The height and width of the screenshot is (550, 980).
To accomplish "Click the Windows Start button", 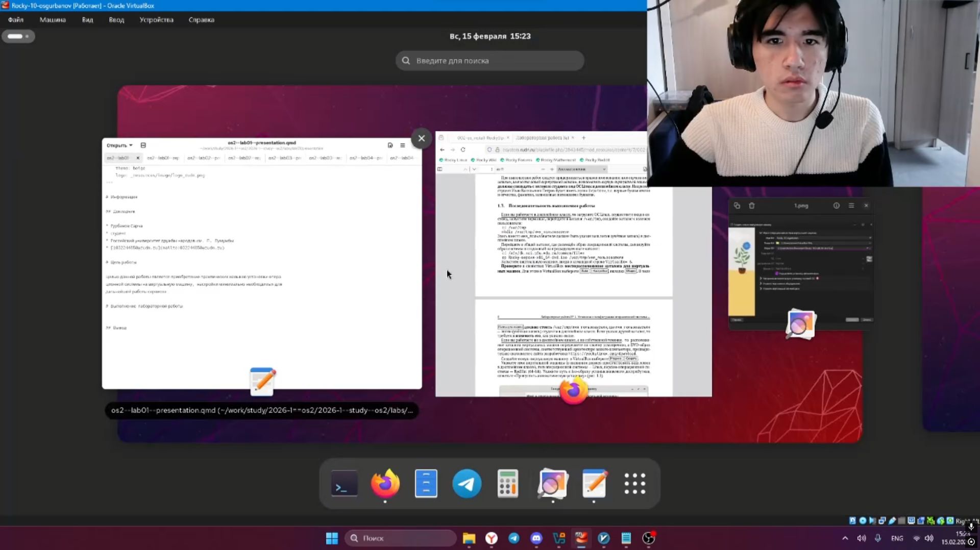I will pos(332,538).
